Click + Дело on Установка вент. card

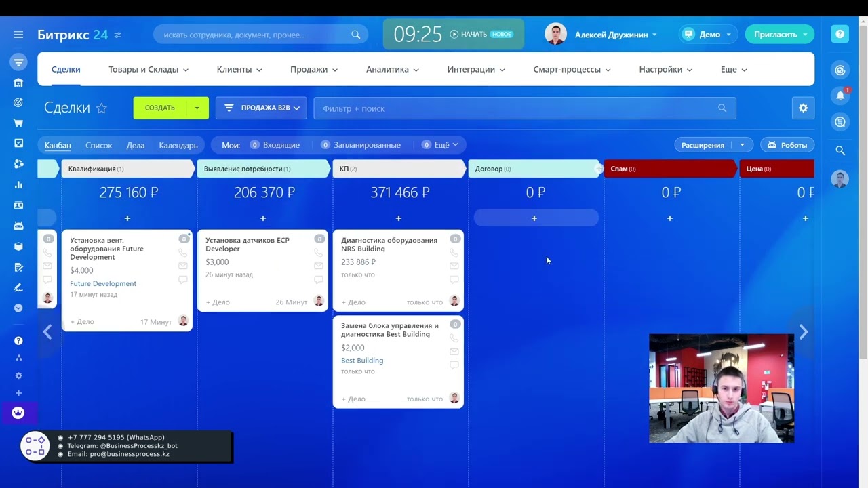82,321
